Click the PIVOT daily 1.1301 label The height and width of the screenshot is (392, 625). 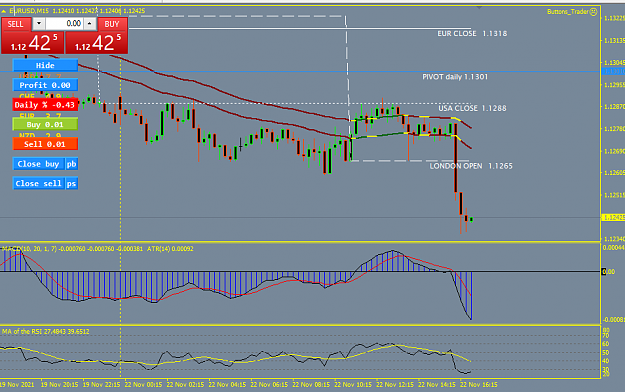point(455,77)
